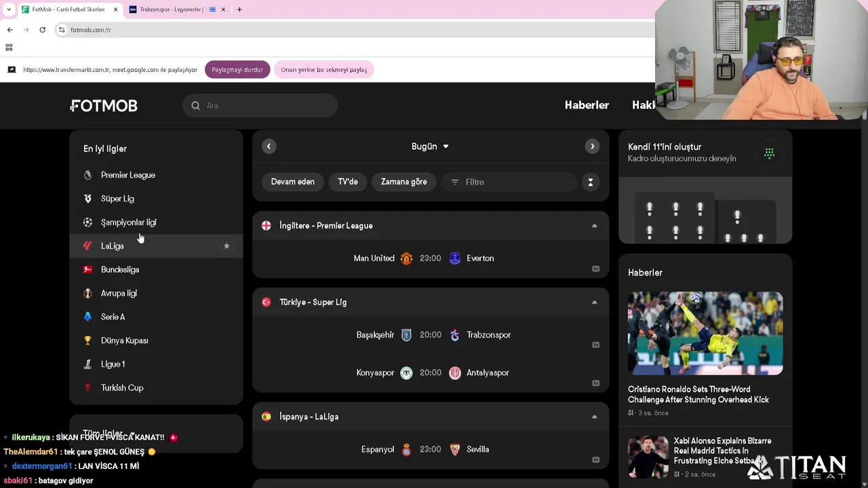The width and height of the screenshot is (868, 488).
Task: Click the Sevilla club crest
Action: (455, 449)
